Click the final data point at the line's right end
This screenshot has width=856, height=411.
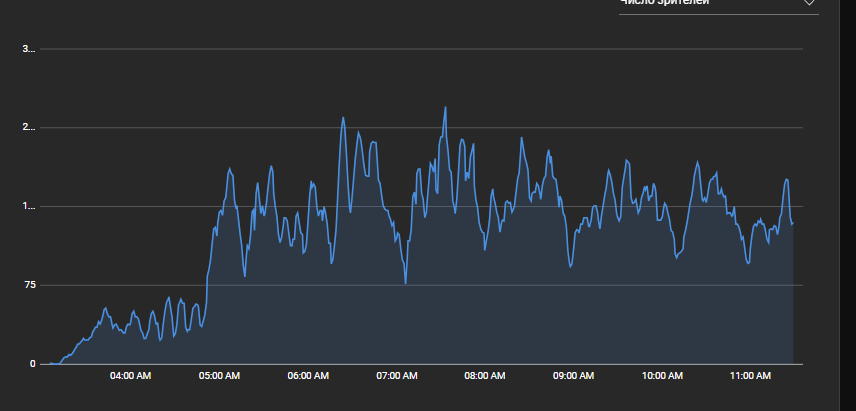pos(793,223)
